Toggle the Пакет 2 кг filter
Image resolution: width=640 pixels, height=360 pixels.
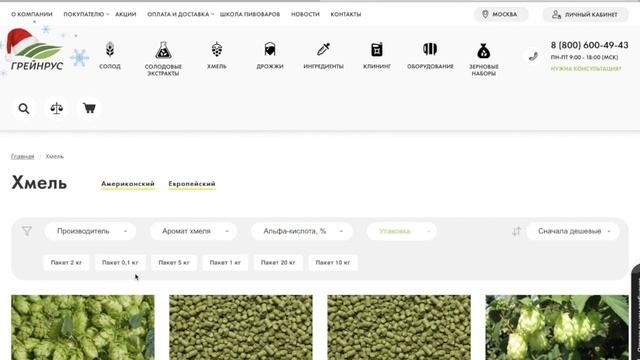pos(66,262)
